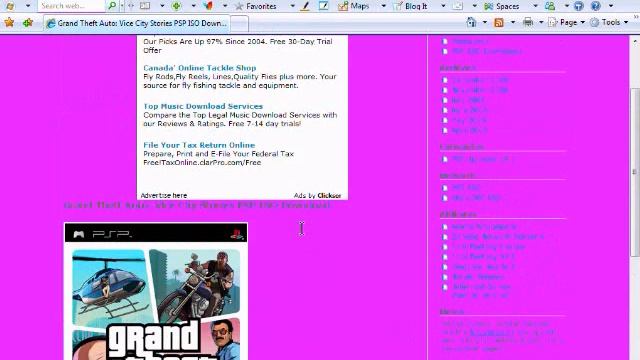Expand the dropdown arrow after Favorites
This screenshot has height=360, width=640.
(x=292, y=6)
